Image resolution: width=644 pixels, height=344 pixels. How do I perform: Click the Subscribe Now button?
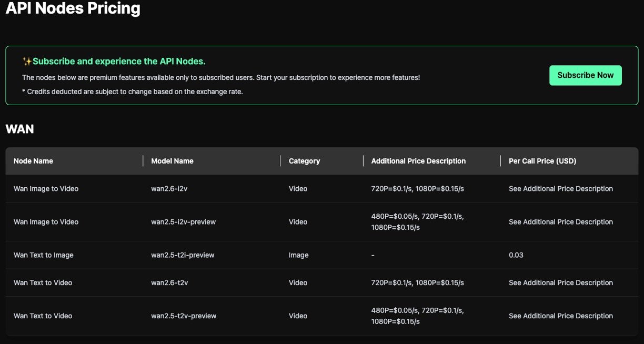585,75
